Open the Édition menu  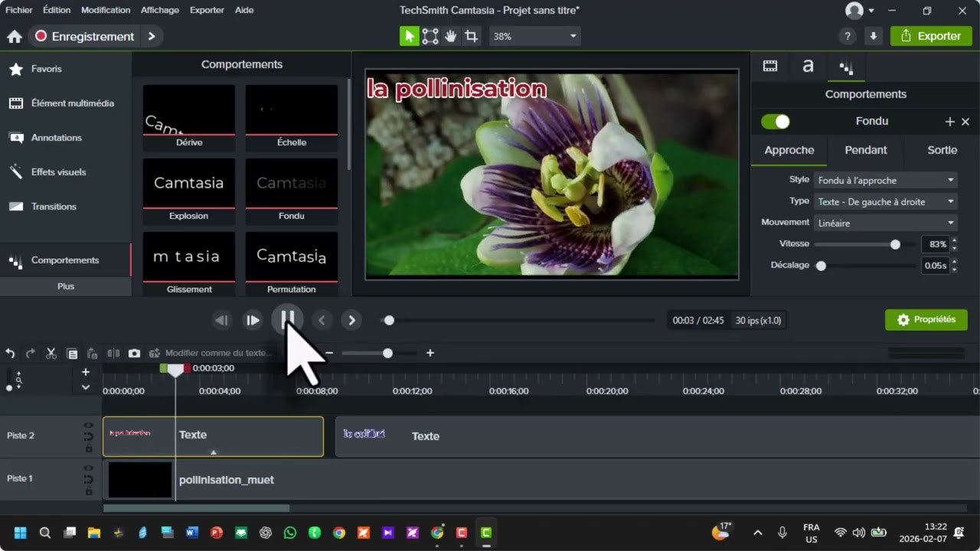[57, 10]
